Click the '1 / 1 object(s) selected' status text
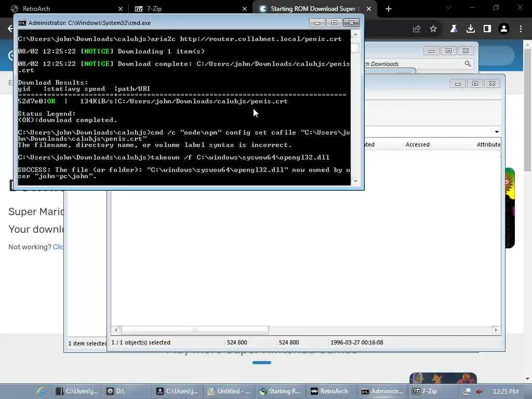Image resolution: width=532 pixels, height=399 pixels. 141,342
